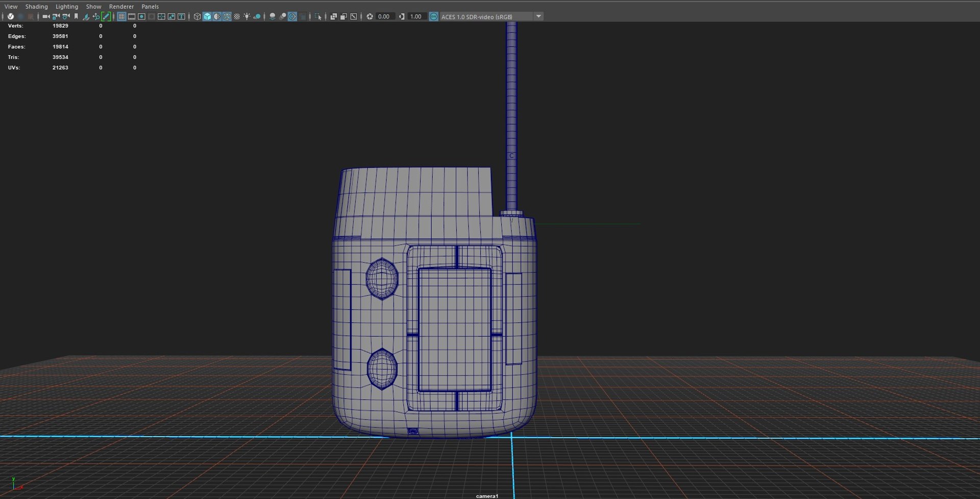Click the Tris count 39534
The height and width of the screenshot is (499, 980).
(x=60, y=57)
